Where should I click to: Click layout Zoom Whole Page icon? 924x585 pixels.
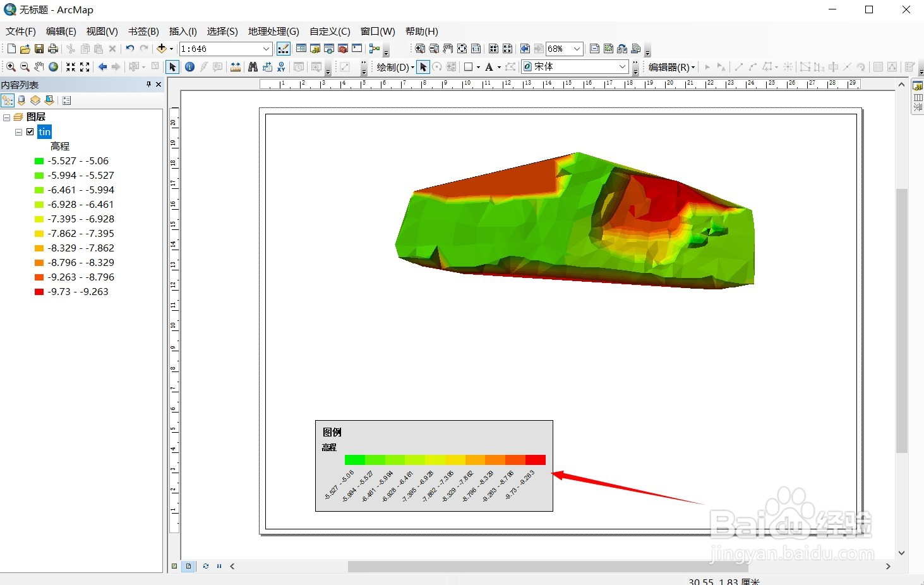pos(462,49)
